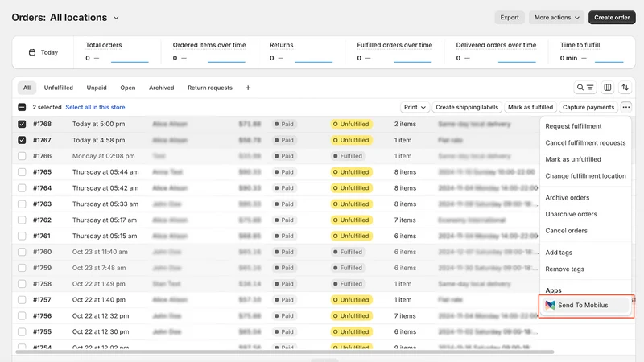Click the Returns metric card
Image resolution: width=644 pixels, height=362 pixels.
(x=301, y=51)
